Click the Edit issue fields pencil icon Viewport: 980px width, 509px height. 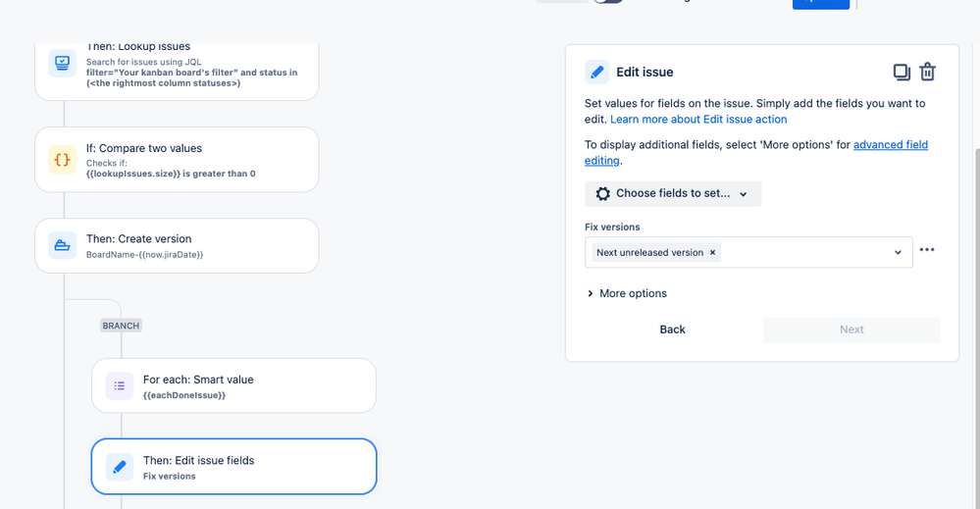[120, 467]
